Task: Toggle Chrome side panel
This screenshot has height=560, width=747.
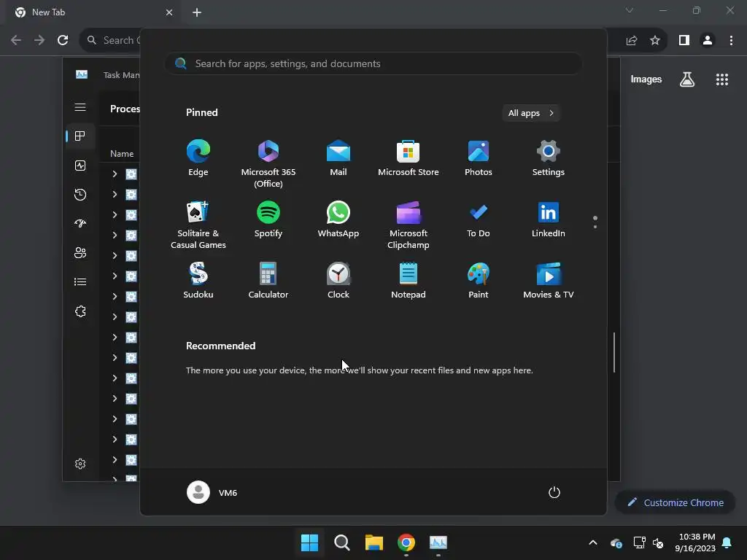Action: click(684, 41)
